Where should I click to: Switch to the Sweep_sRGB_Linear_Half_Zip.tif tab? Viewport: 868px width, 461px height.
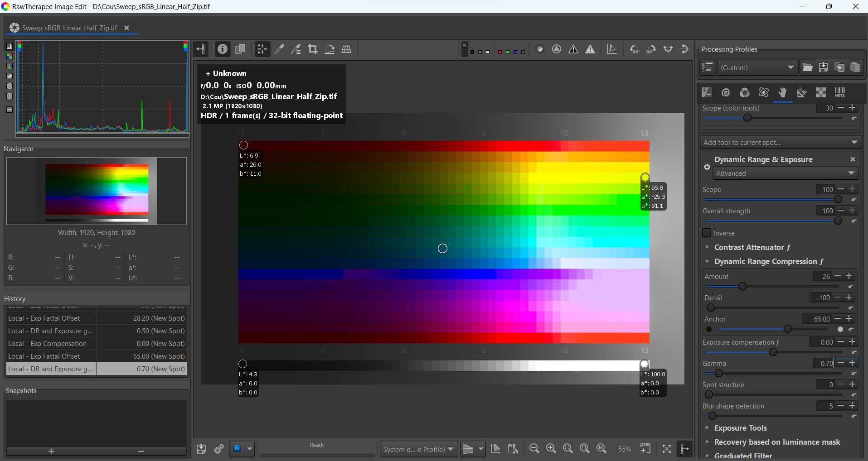pos(69,28)
